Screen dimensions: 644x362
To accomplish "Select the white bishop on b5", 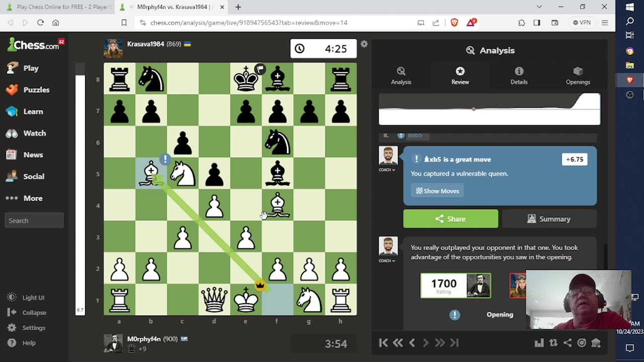I will click(x=151, y=174).
